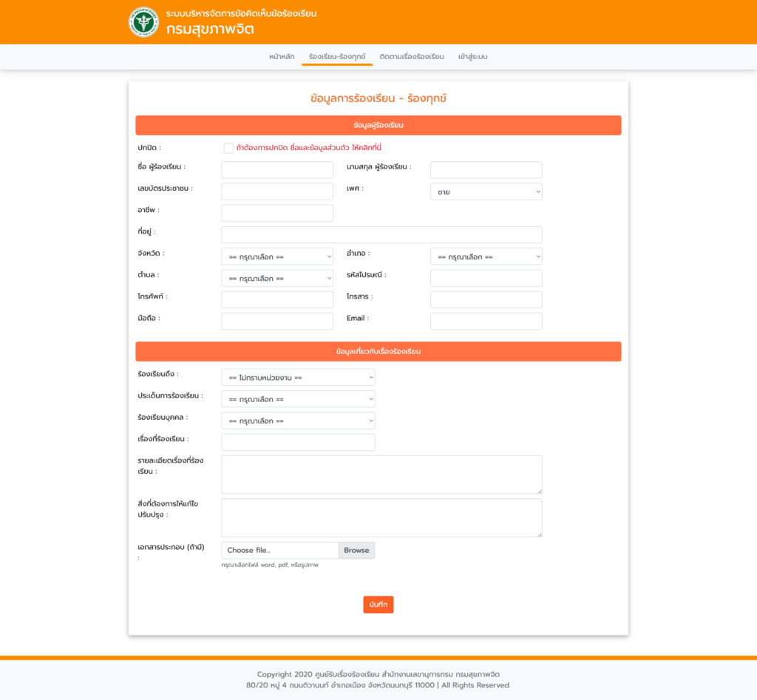Image resolution: width=757 pixels, height=700 pixels.
Task: Click the Choose file field
Action: pyautogui.click(x=280, y=550)
